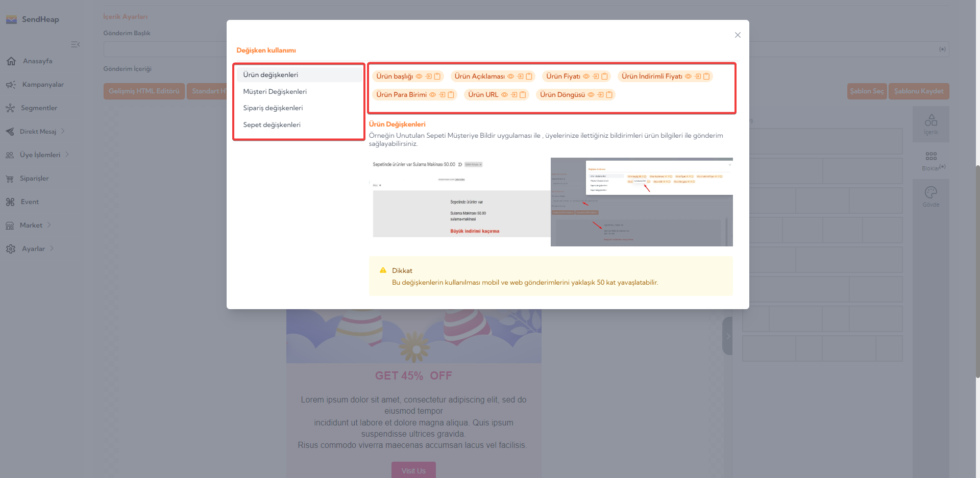Image resolution: width=980 pixels, height=478 pixels.
Task: Copy Ürün Para Birimi with its clipboard icon
Action: pos(451,95)
